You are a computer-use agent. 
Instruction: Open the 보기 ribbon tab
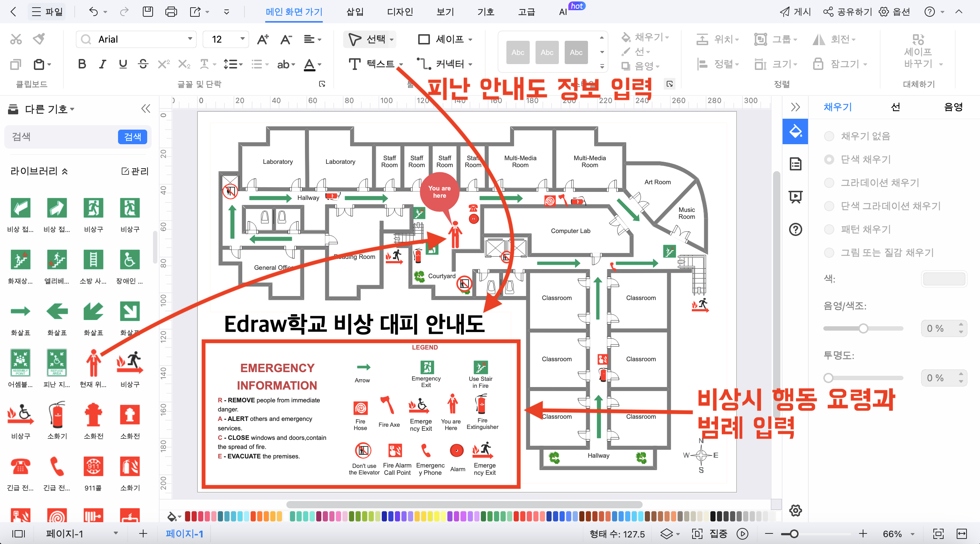[x=445, y=12]
